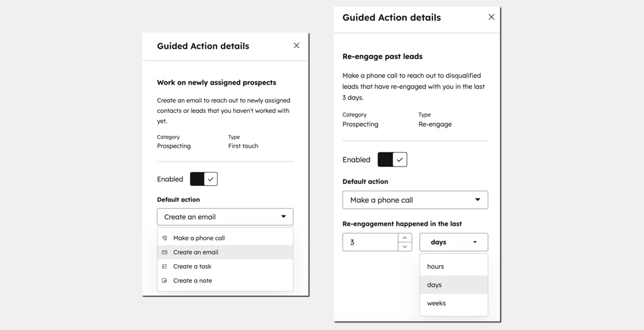Toggle off Enabled for newly assigned prospects
The height and width of the screenshot is (330, 644).
[203, 179]
